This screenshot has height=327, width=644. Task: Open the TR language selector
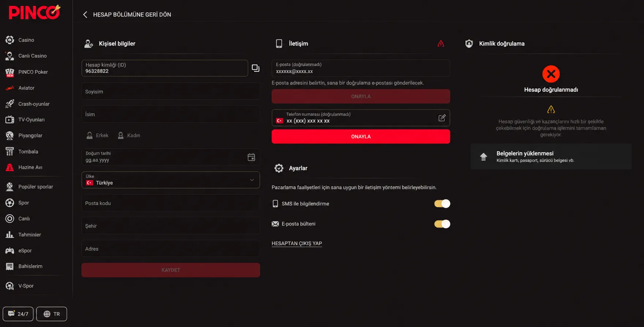pyautogui.click(x=52, y=314)
